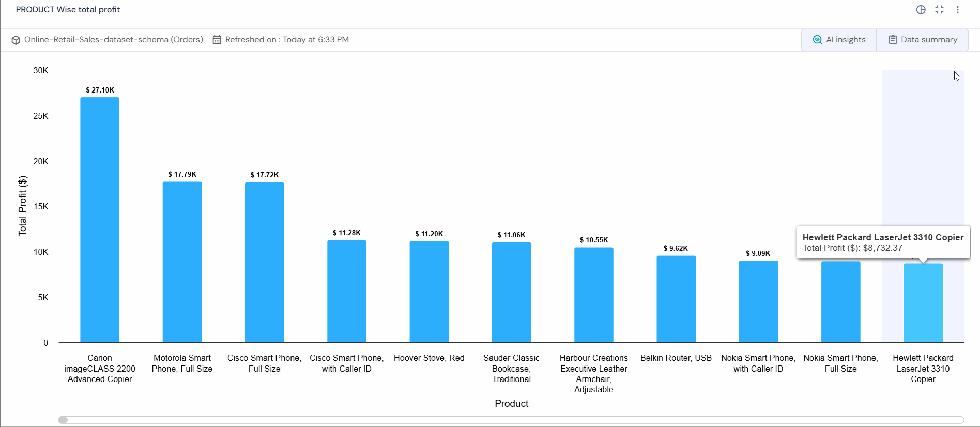Click the Data summary clipboard icon
Screen dimensions: 980x427
tap(893, 40)
